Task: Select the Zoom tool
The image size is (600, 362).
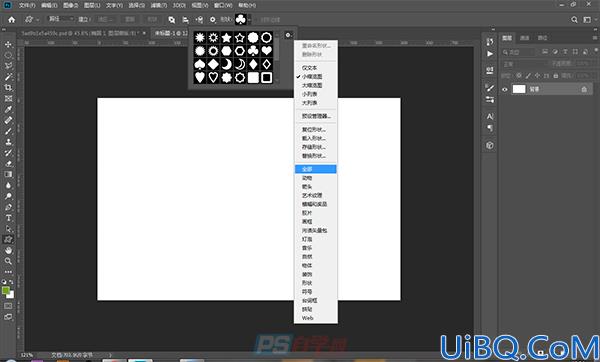Action: [8, 261]
